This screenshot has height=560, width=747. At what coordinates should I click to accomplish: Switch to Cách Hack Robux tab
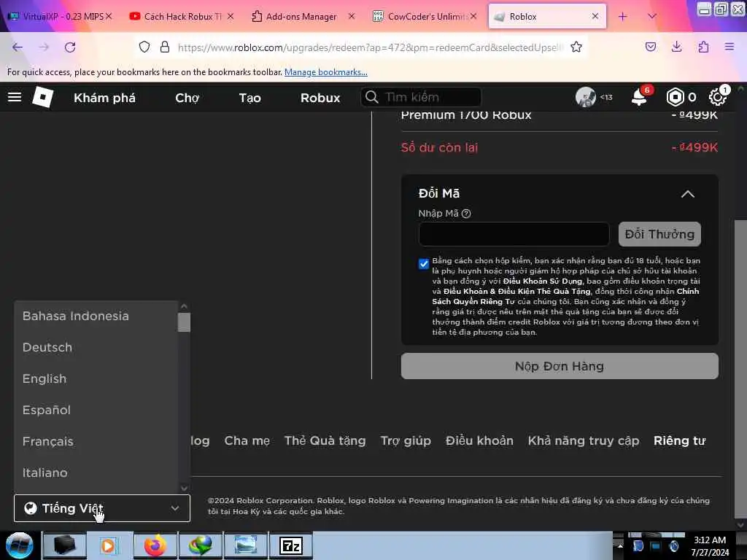(x=181, y=17)
